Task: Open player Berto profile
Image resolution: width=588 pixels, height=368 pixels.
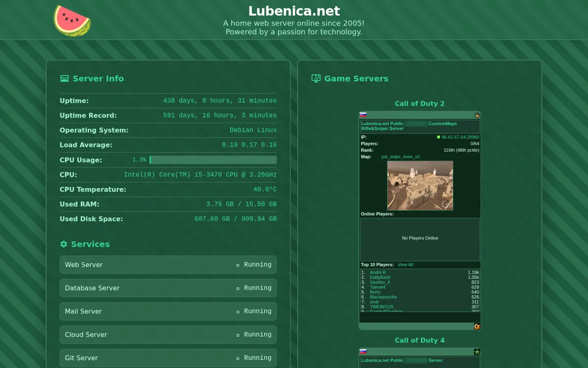Action: [x=375, y=292]
